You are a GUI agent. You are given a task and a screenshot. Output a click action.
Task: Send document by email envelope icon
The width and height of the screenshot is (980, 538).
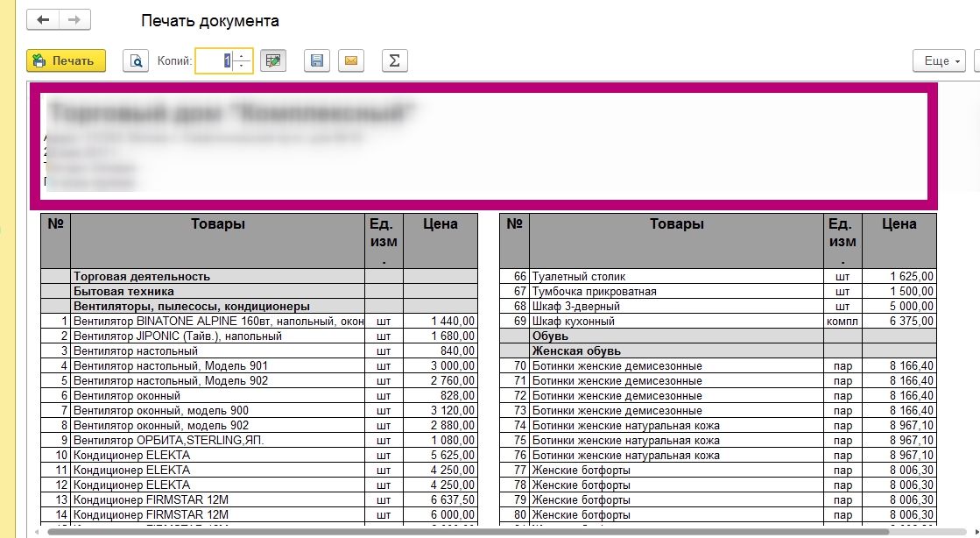[350, 60]
